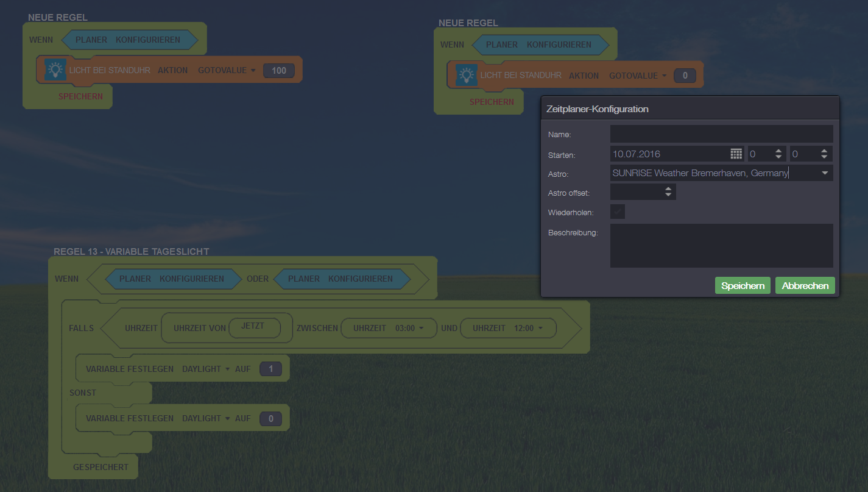This screenshot has width=868, height=492.
Task: Click the hour stepper in Starten row
Action: (x=778, y=154)
